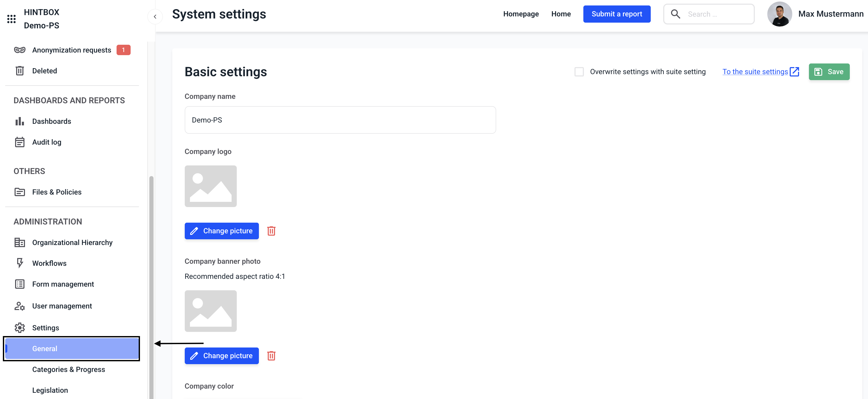Click the Deleted trash bin icon
This screenshot has width=868, height=399.
coord(20,71)
